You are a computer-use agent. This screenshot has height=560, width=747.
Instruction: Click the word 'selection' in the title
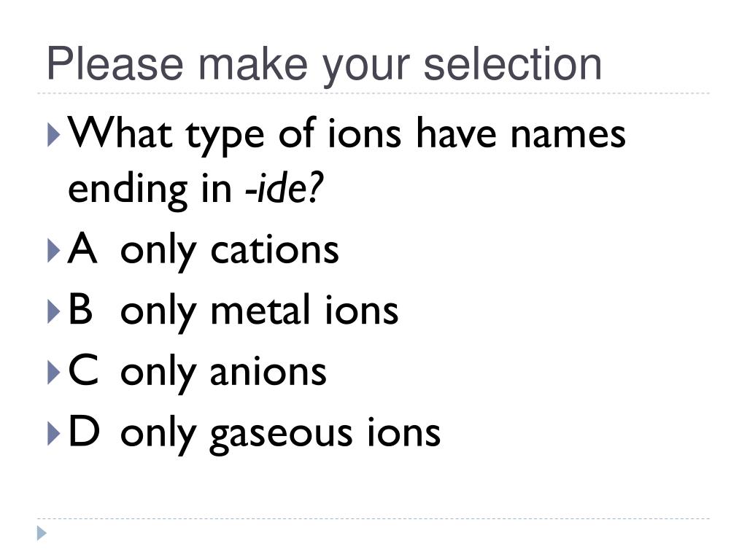coord(513,64)
